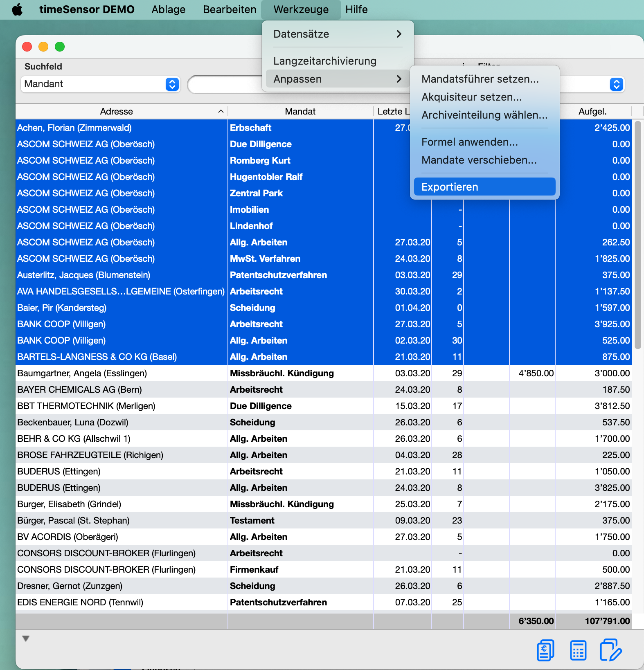
Task: Click the yellow minimize window button
Action: 43,47
